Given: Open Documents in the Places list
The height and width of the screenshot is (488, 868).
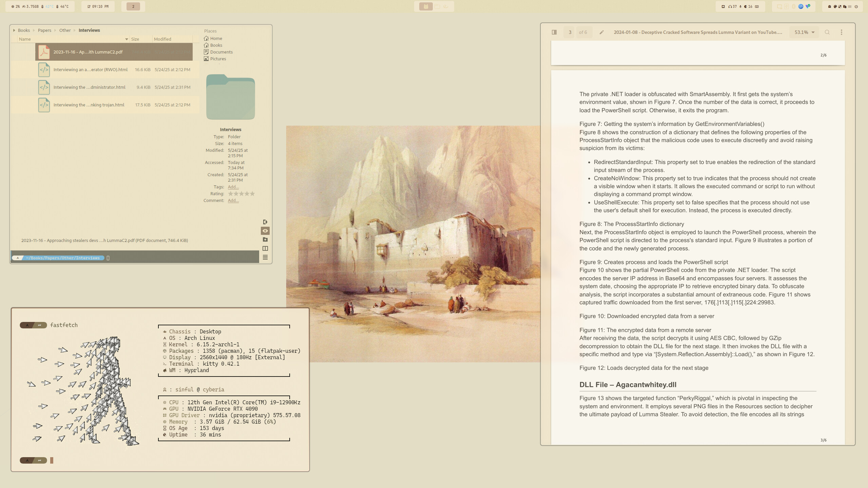Looking at the screenshot, I should click(218, 52).
